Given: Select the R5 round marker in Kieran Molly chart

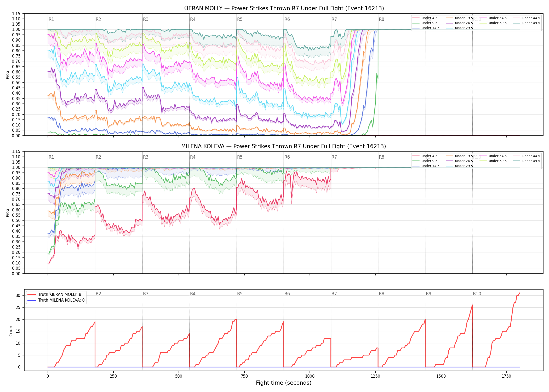Looking at the screenshot, I should [240, 19].
